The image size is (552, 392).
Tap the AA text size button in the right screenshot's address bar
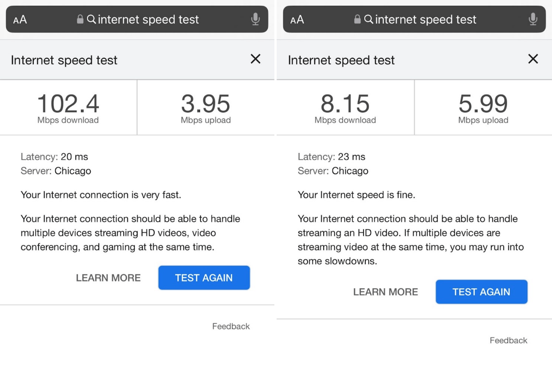(x=297, y=20)
